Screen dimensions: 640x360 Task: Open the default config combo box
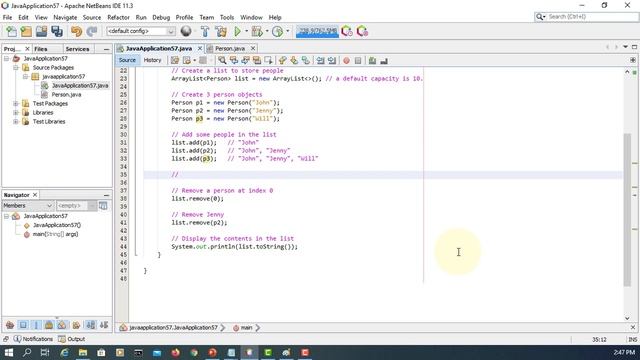click(x=141, y=31)
